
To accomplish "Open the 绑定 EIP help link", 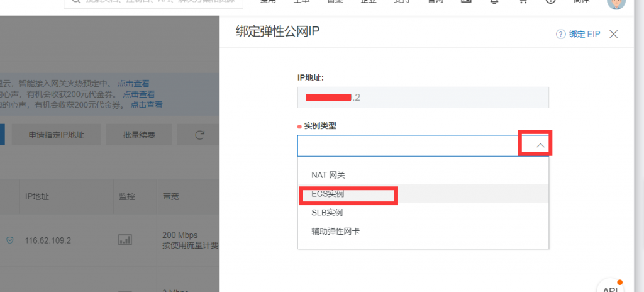I will [x=585, y=34].
